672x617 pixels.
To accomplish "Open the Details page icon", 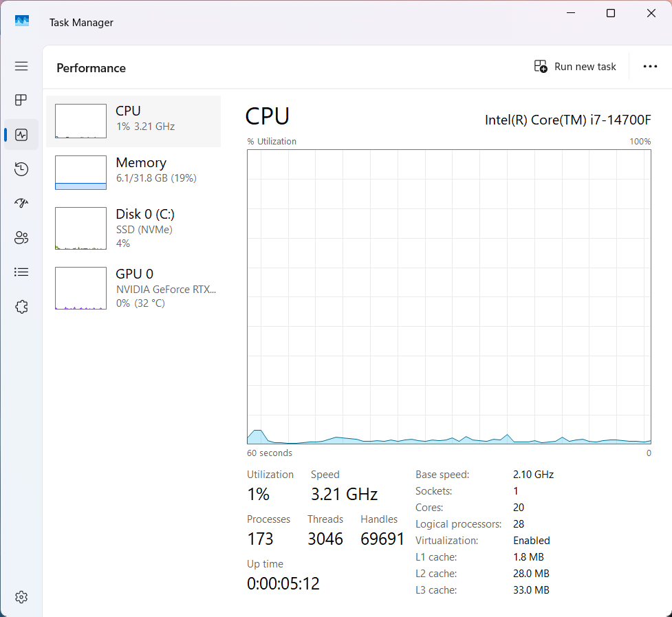I will click(21, 272).
